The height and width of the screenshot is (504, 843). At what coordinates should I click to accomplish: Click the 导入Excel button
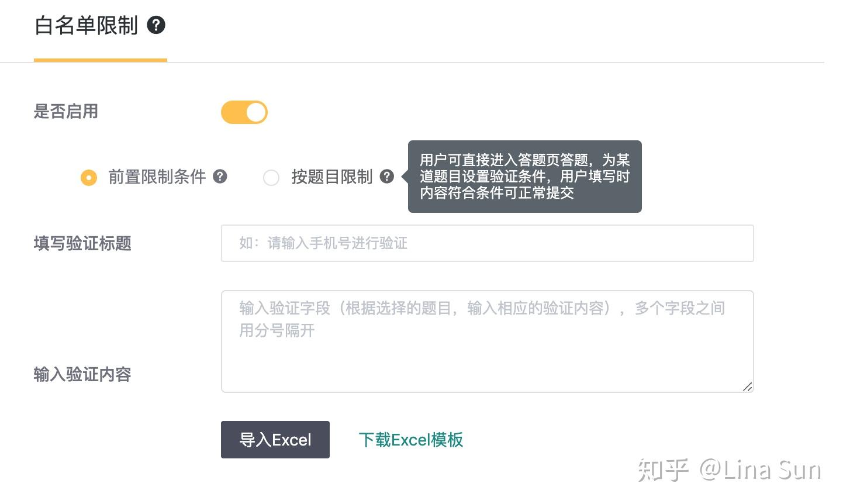pyautogui.click(x=275, y=440)
